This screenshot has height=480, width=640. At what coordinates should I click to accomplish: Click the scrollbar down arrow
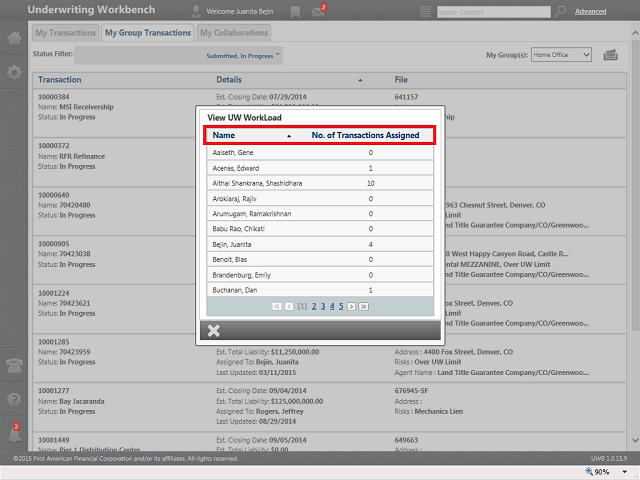pos(635,440)
